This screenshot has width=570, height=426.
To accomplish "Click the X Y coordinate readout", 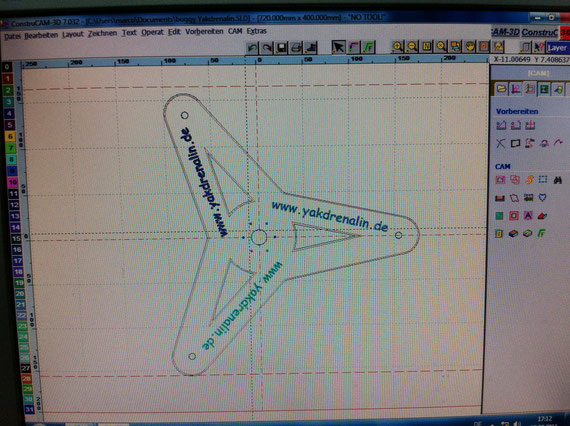I will [x=531, y=59].
